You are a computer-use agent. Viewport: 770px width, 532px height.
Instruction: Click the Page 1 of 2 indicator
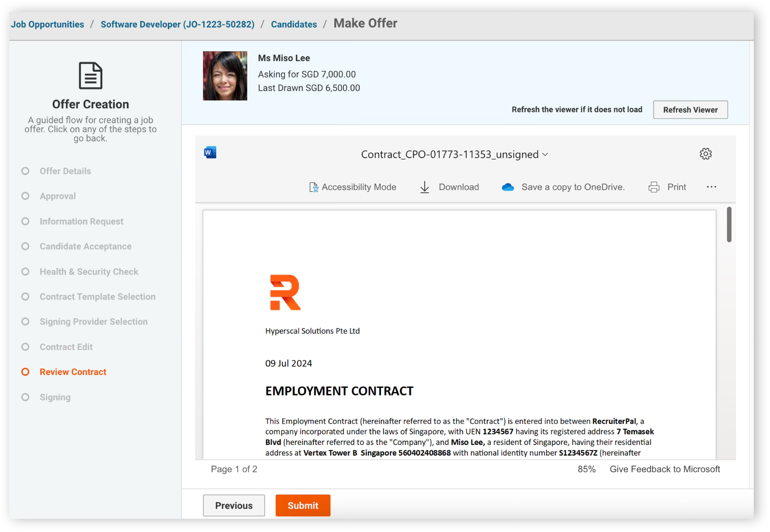point(234,469)
